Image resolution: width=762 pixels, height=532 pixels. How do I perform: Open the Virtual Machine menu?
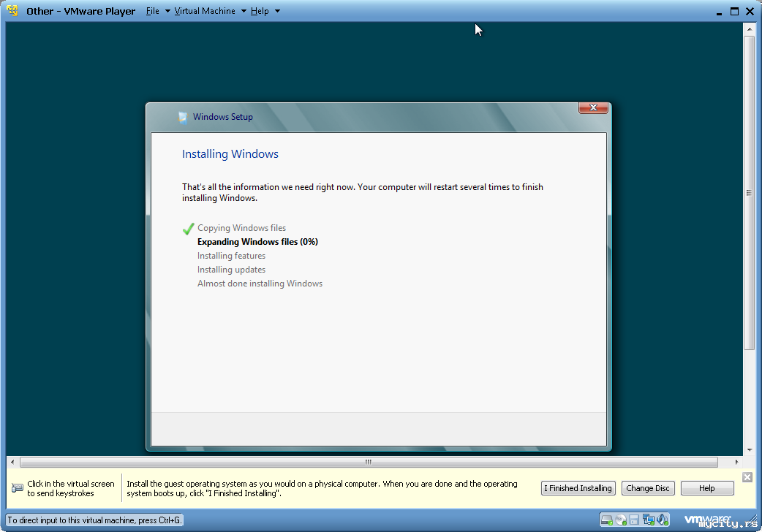click(x=205, y=11)
